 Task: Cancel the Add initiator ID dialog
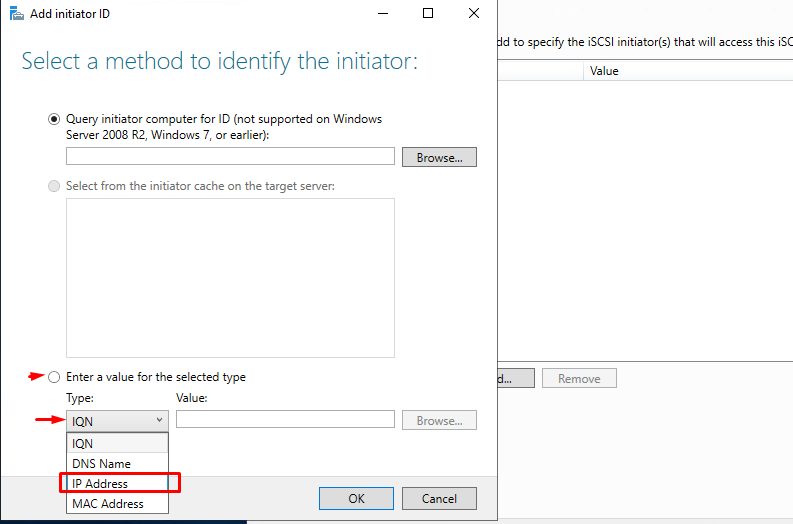(439, 499)
